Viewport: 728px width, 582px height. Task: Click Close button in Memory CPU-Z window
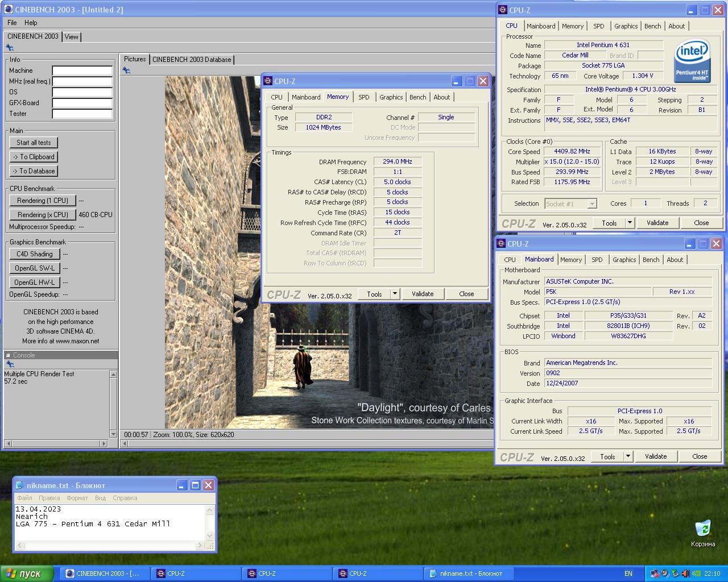click(466, 294)
